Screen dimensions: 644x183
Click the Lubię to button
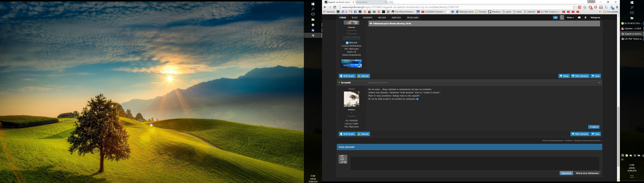click(594, 127)
